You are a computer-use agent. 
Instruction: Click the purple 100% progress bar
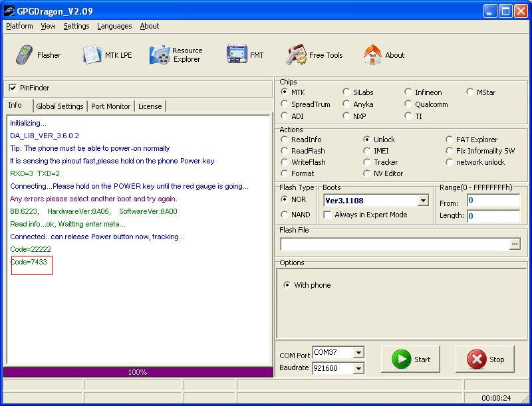pyautogui.click(x=138, y=372)
